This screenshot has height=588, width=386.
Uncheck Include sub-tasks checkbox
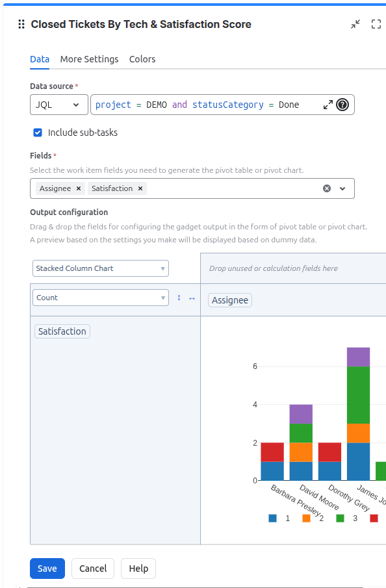pos(38,133)
